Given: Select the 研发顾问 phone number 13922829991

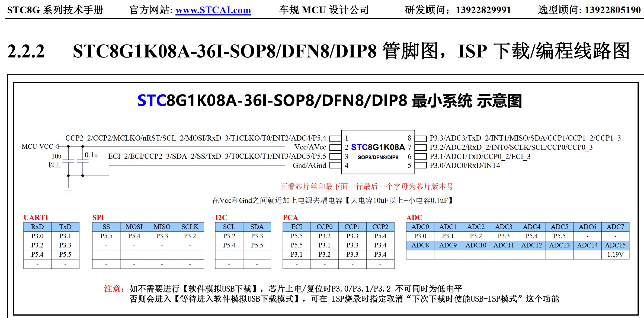Looking at the screenshot, I should (483, 10).
